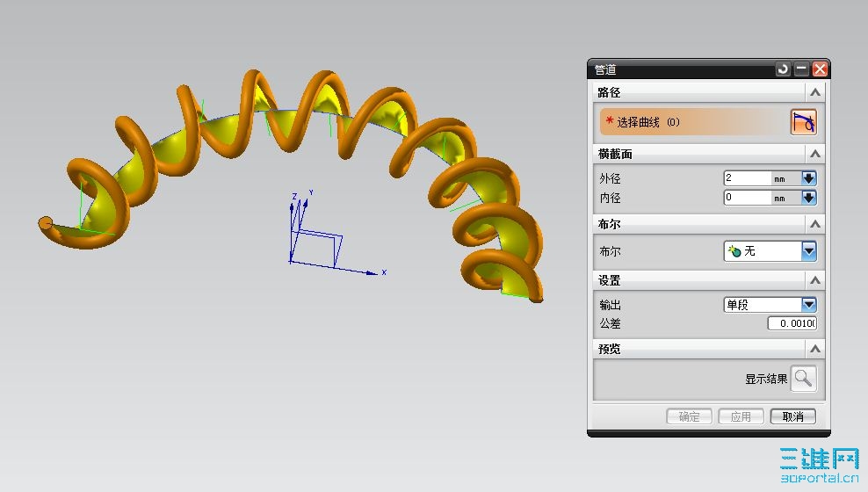Image resolution: width=868 pixels, height=492 pixels.
Task: Click the reset icon in the 管道 title bar
Action: [x=783, y=69]
